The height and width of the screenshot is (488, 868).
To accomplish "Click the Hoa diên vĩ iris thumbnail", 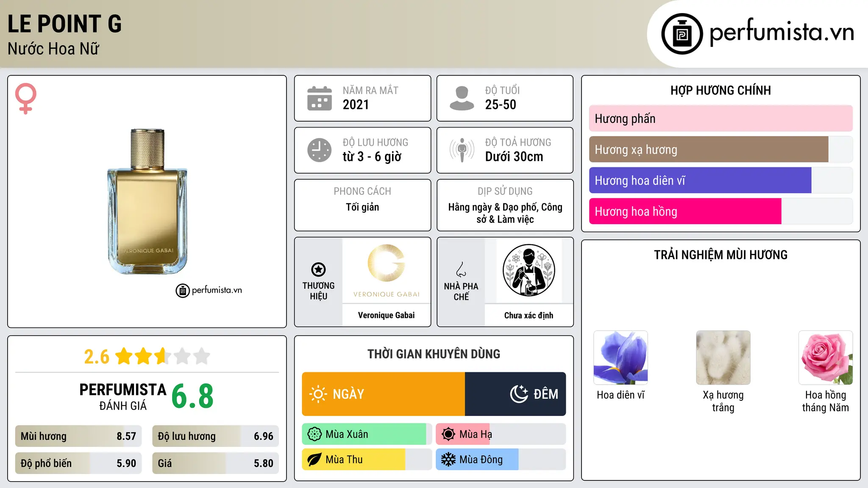I will (620, 358).
